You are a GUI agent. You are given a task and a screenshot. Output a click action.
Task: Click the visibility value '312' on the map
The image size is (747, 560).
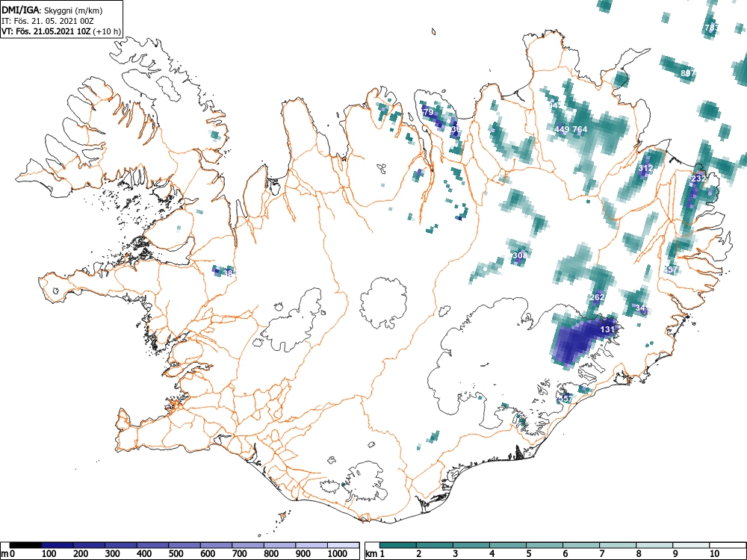pos(645,168)
